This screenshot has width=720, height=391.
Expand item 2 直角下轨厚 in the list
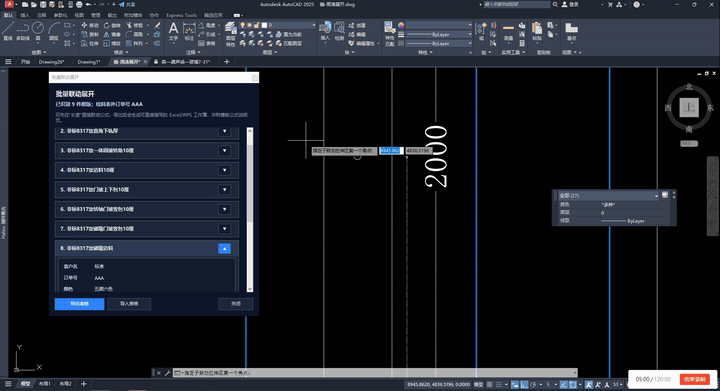(x=225, y=131)
